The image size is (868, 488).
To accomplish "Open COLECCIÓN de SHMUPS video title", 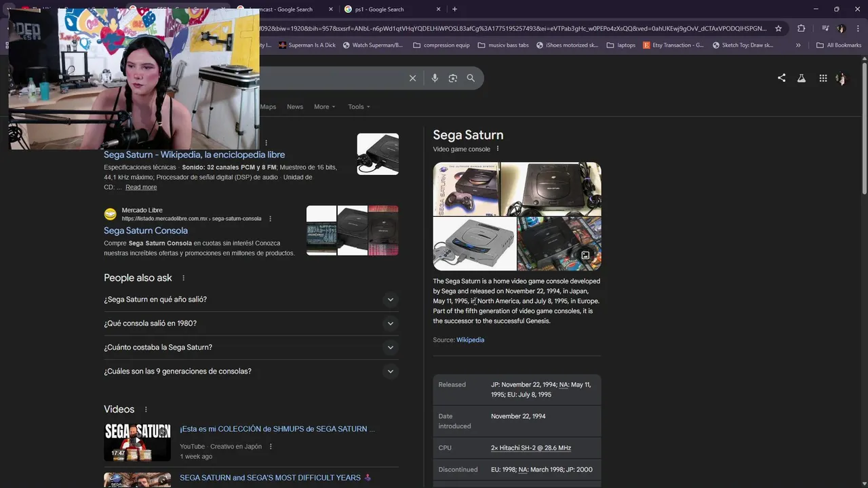I will pyautogui.click(x=277, y=429).
